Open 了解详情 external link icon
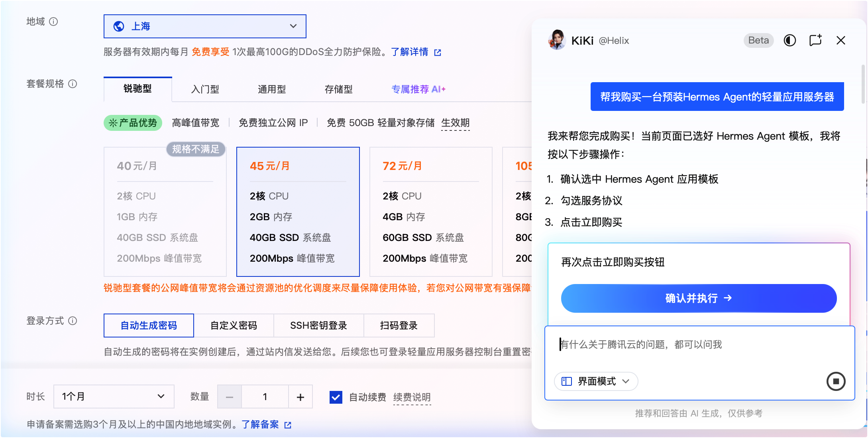 pyautogui.click(x=438, y=52)
